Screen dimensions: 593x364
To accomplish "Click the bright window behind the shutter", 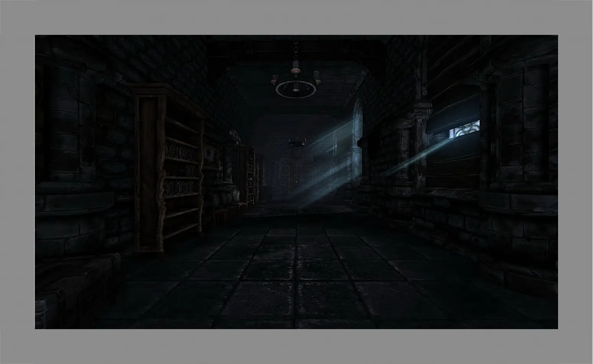I will pyautogui.click(x=464, y=130).
